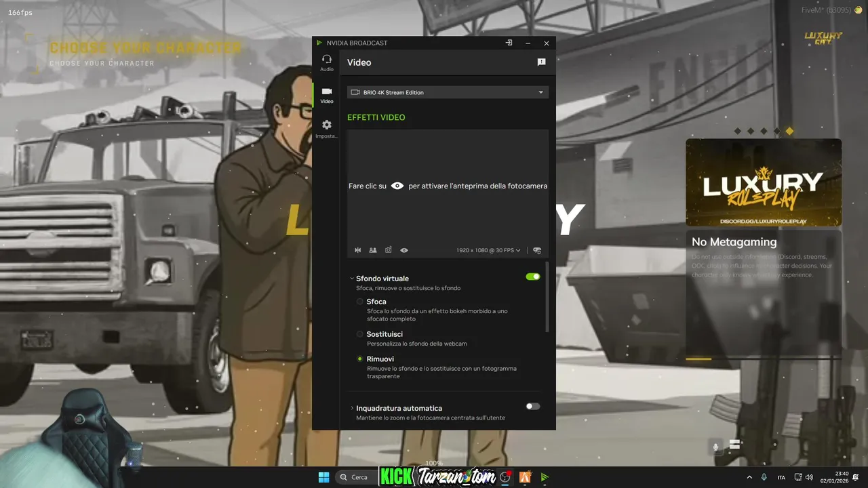
Task: Click CHOOSE YOUR CHARACTER heading
Action: pos(145,48)
